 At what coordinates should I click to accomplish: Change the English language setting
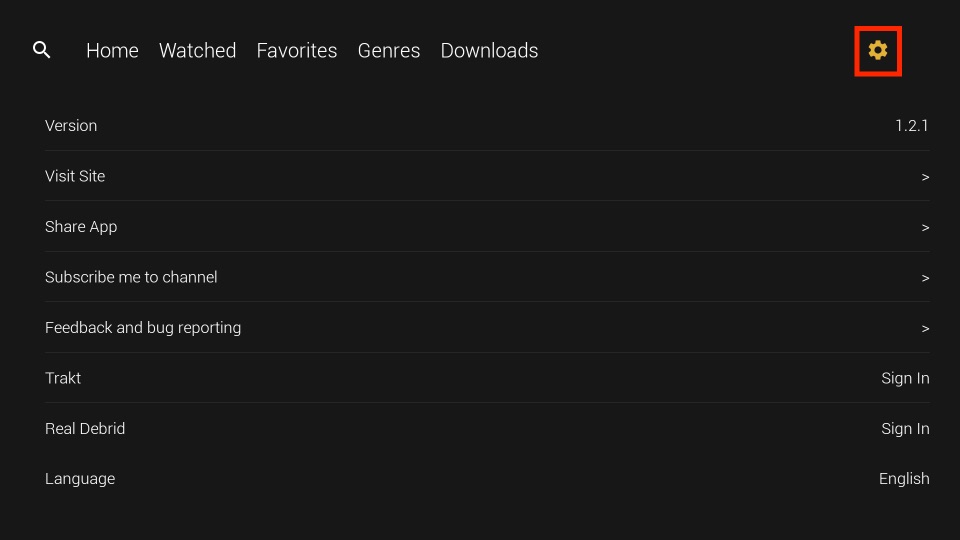pos(904,479)
